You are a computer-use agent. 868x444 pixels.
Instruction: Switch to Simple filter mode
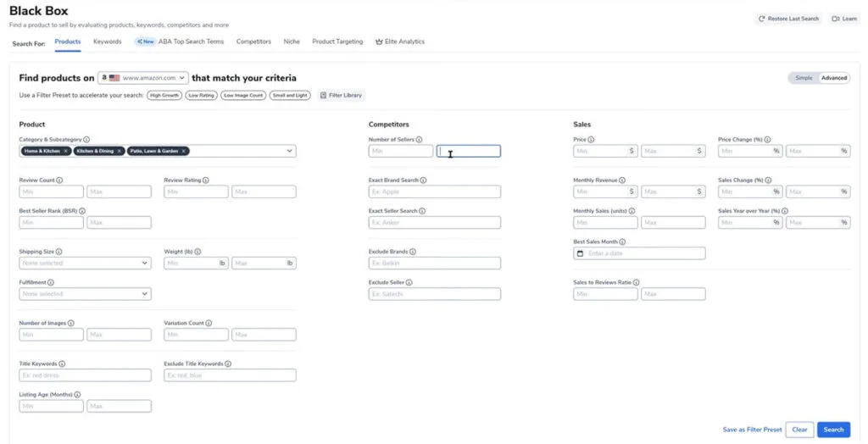(803, 78)
